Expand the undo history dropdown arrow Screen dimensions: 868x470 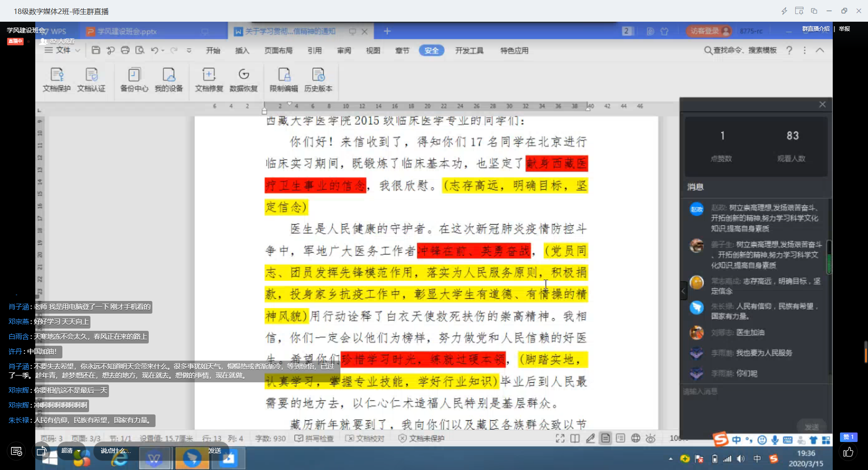pos(163,50)
